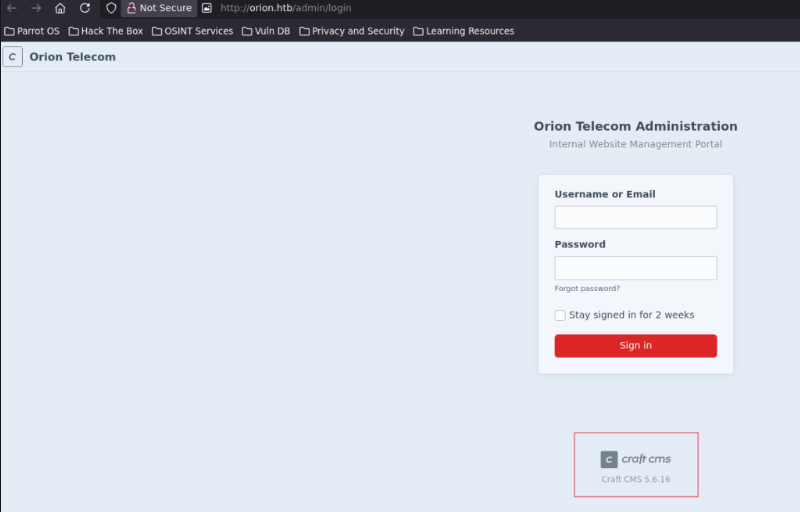Click the Craft CMS 5.6.16 version text

(x=636, y=479)
